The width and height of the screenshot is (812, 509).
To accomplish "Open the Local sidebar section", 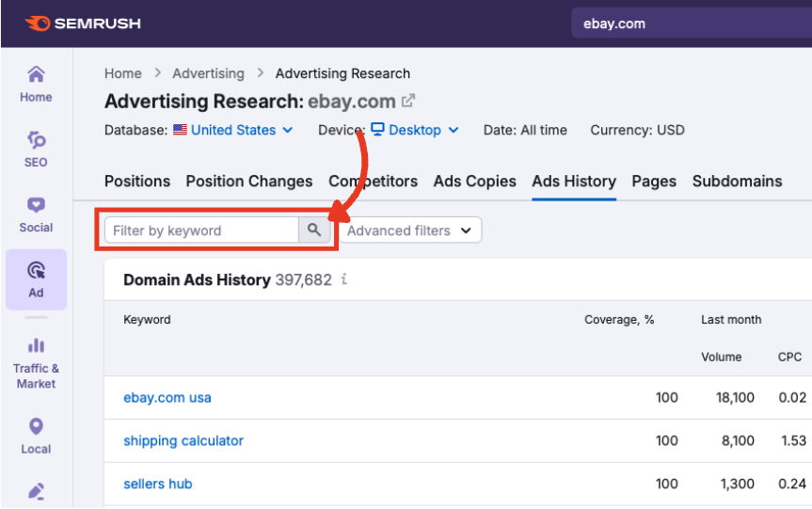I will pos(36,436).
